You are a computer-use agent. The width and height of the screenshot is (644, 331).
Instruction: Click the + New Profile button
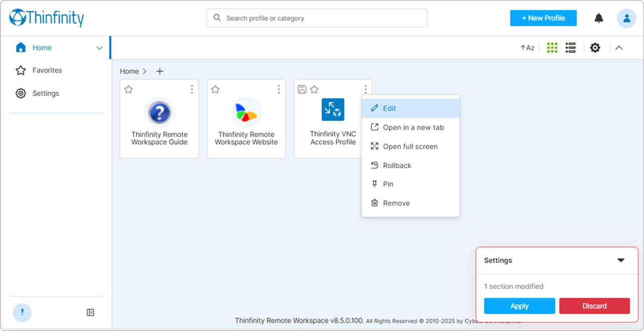tap(543, 18)
